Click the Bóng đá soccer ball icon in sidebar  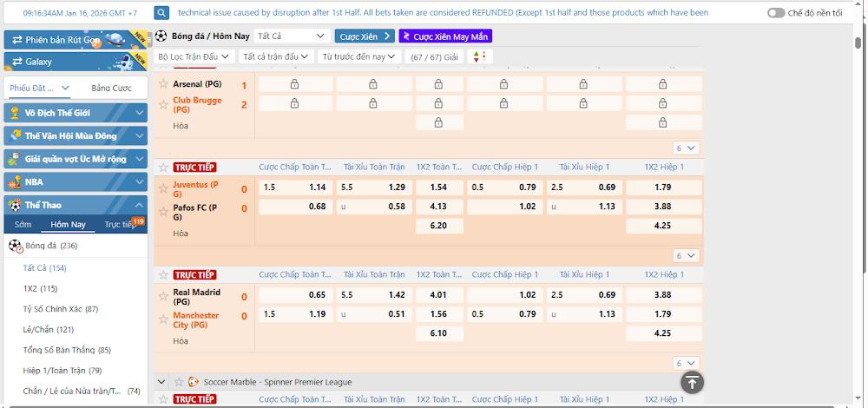coord(16,246)
